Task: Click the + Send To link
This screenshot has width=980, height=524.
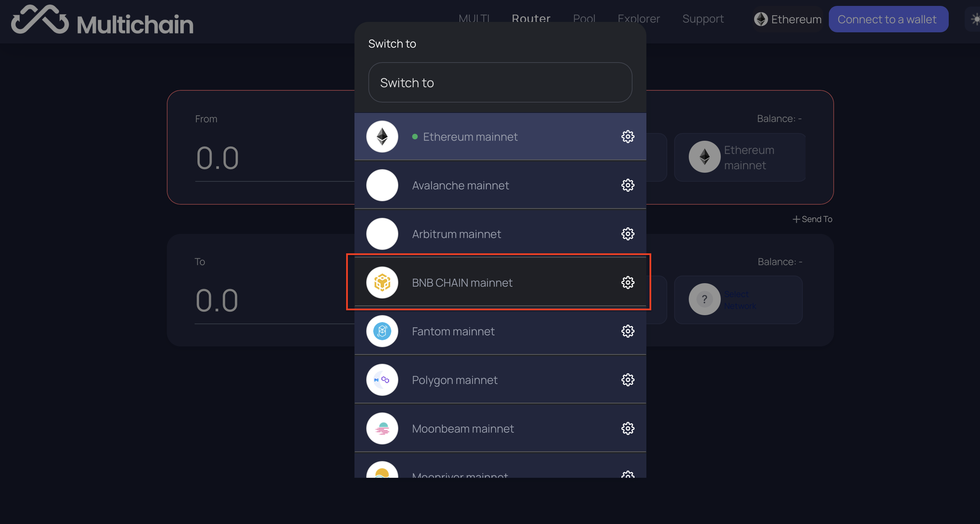Action: tap(812, 219)
